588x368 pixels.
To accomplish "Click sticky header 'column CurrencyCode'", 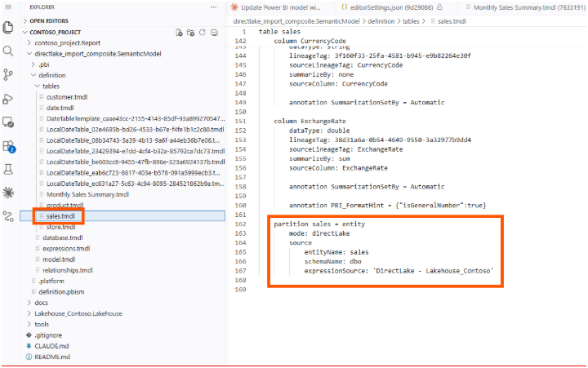I will click(x=310, y=41).
